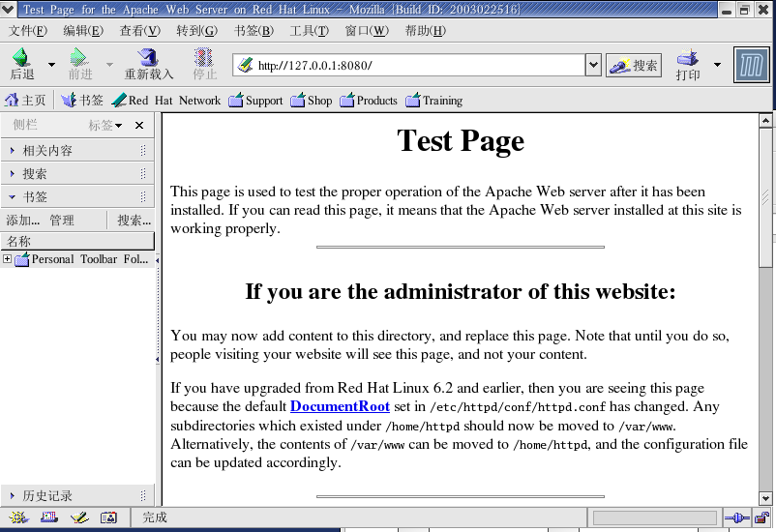Click the vertical scrollbar thumb
The width and height of the screenshot is (776, 532).
[x=765, y=198]
